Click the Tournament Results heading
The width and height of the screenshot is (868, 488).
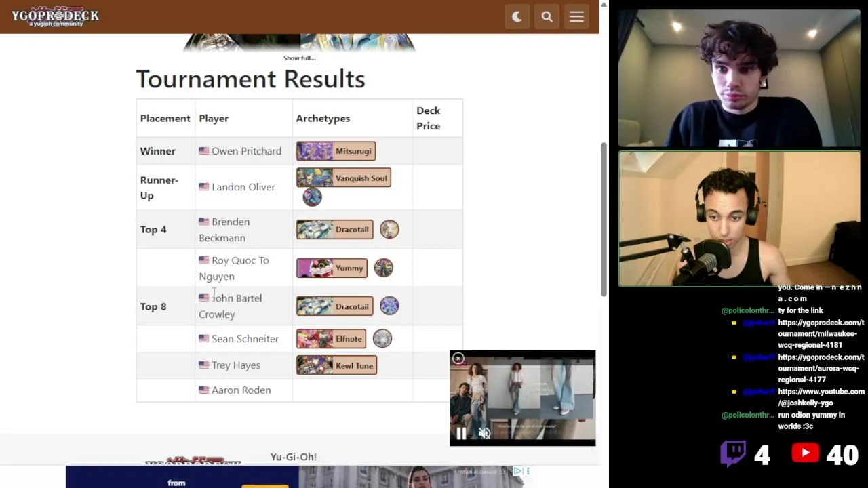click(250, 79)
